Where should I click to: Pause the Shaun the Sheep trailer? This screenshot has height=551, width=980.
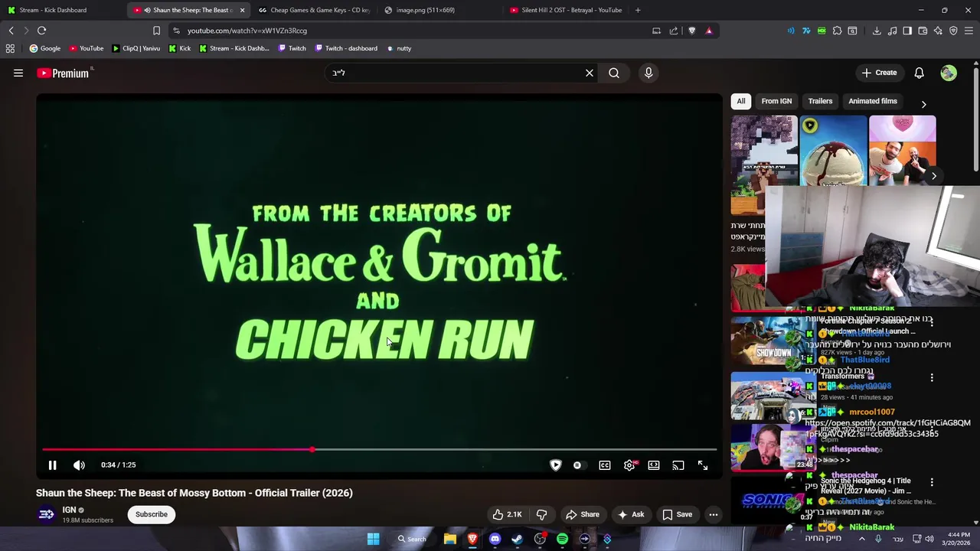[52, 465]
